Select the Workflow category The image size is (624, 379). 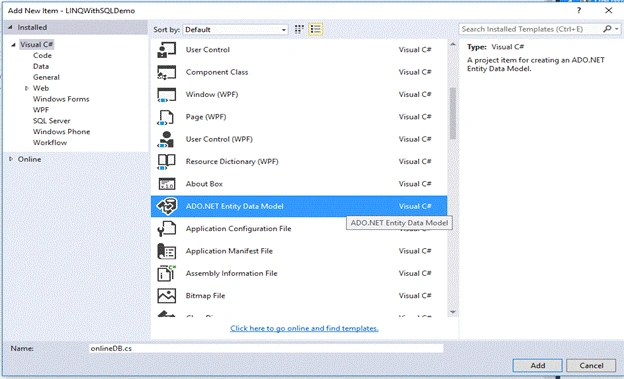(50, 143)
